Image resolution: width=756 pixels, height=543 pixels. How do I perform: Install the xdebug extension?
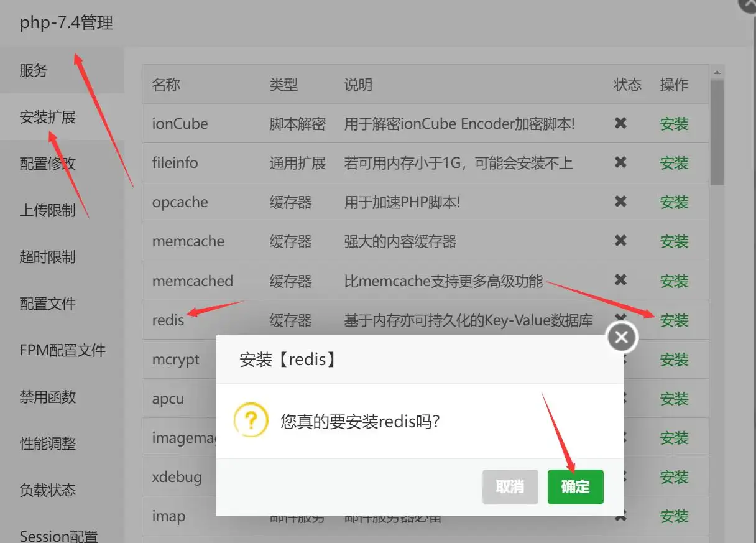coord(674,477)
